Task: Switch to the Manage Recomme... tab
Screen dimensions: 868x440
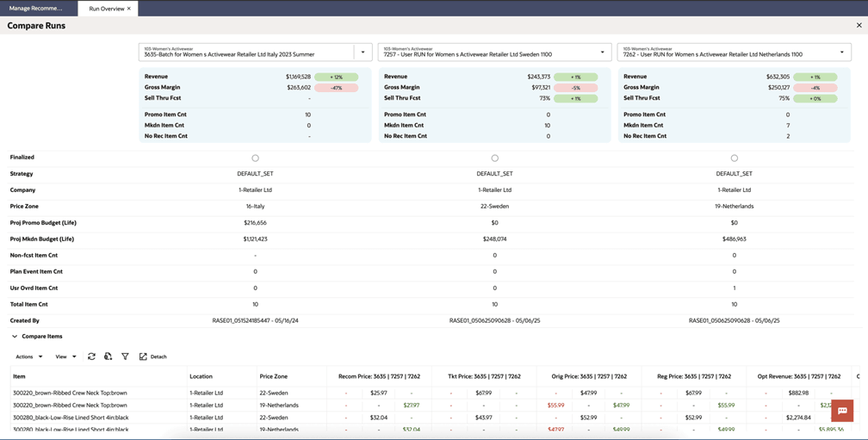Action: [35, 9]
